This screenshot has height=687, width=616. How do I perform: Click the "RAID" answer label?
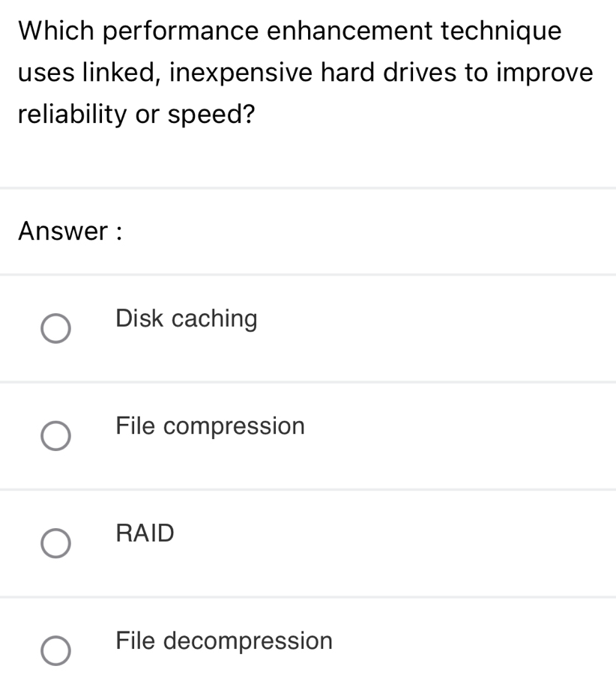pyautogui.click(x=145, y=533)
